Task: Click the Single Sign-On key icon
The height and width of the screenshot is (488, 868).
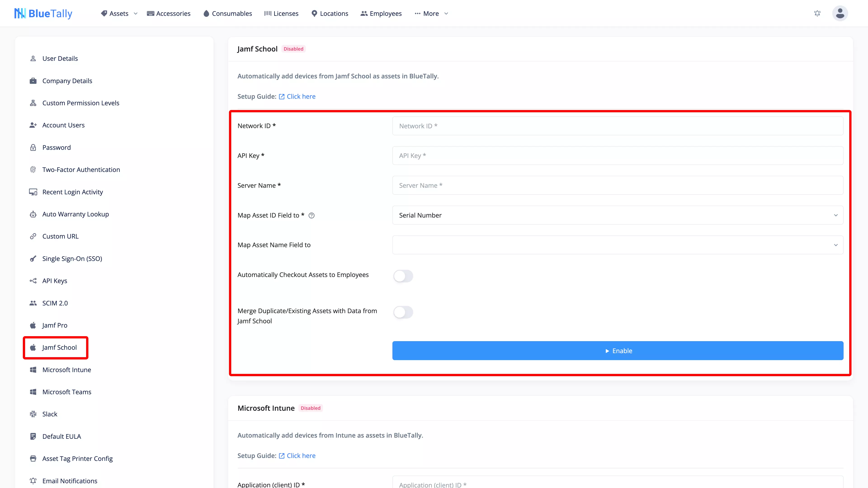Action: coord(33,259)
